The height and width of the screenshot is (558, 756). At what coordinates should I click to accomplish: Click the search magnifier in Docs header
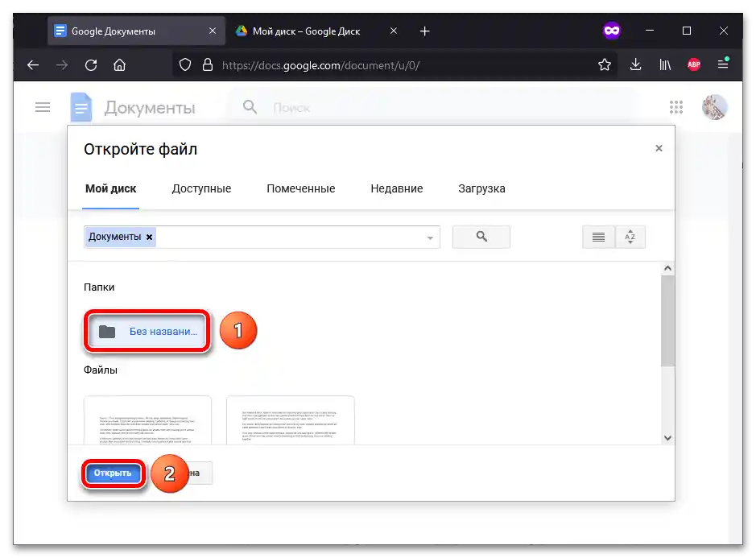click(x=250, y=107)
